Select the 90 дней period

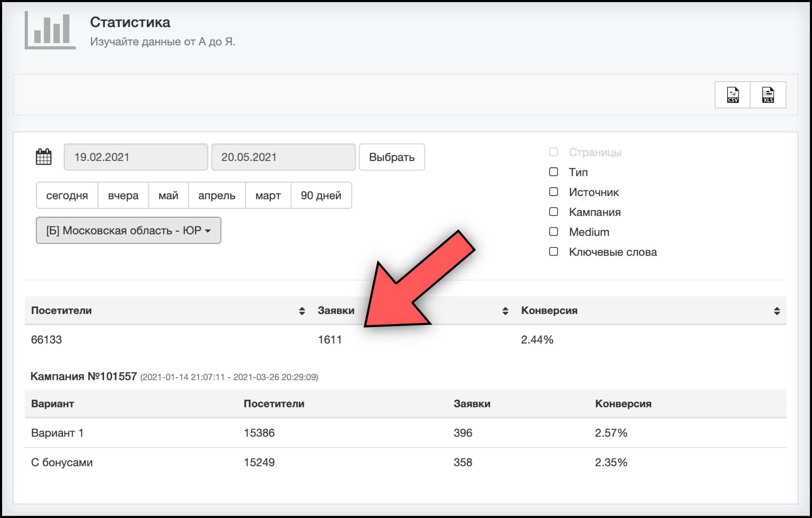(321, 195)
